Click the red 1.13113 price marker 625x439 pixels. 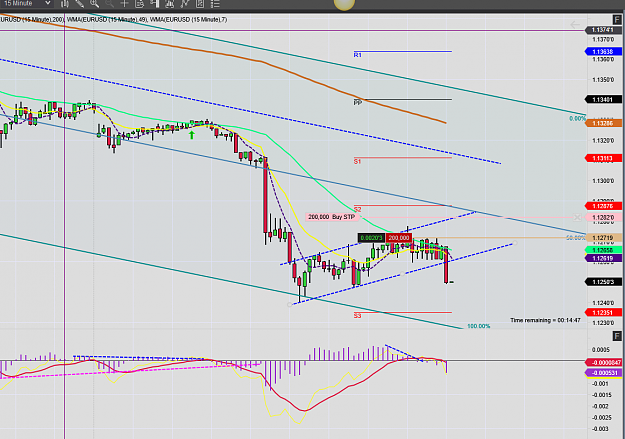[x=603, y=158]
